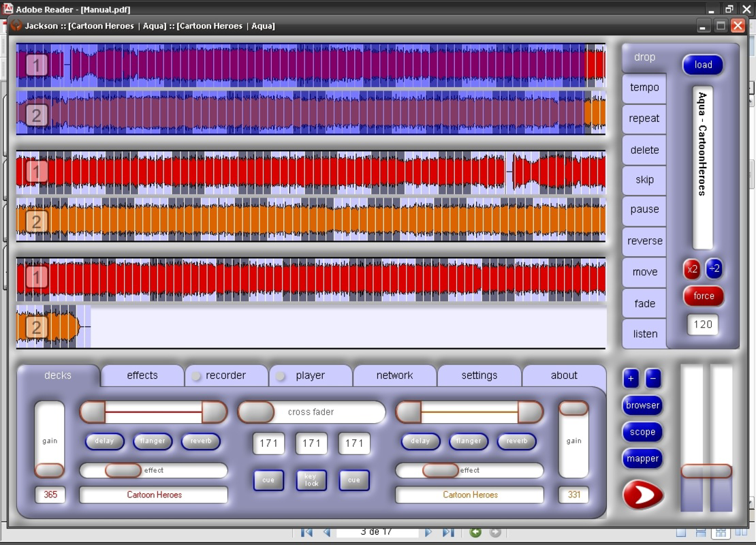Click the red arrow play button
Viewport: 756px width, 545px height.
[x=643, y=495]
